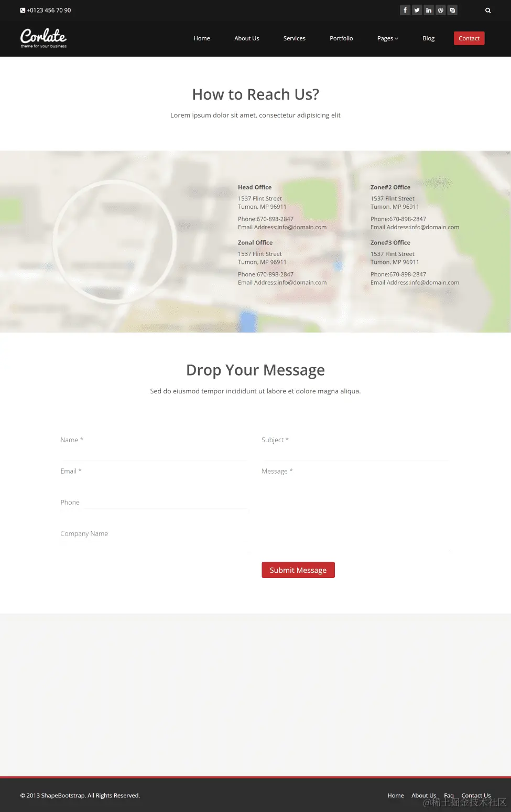Click the Zone#3 Office email address
Viewport: 511px width, 812px height.
click(434, 282)
